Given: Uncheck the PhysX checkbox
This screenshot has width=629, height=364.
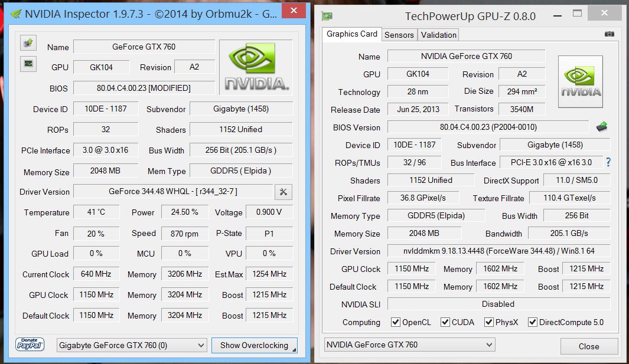Looking at the screenshot, I should [489, 322].
